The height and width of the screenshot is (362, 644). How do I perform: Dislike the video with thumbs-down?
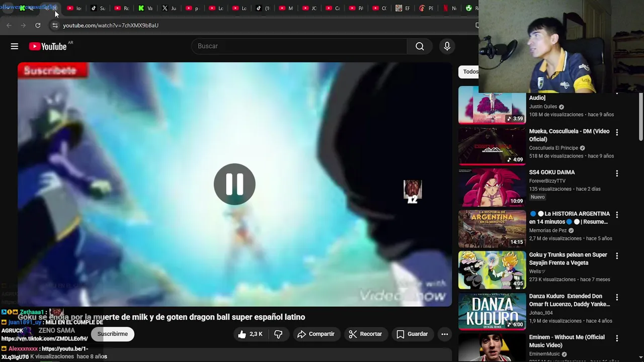click(x=278, y=334)
